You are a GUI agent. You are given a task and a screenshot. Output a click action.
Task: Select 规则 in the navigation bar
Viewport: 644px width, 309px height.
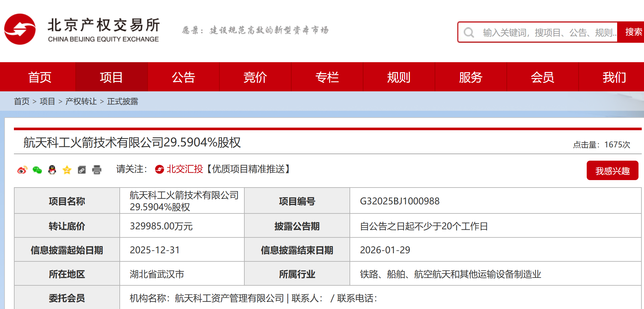click(399, 77)
